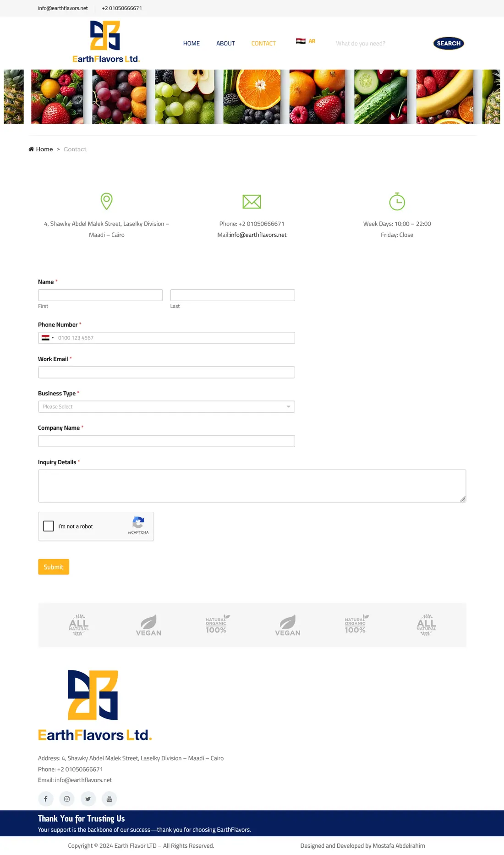Click the info@earthflavors.net link beside Mail
The image size is (504, 855).
pyautogui.click(x=258, y=235)
